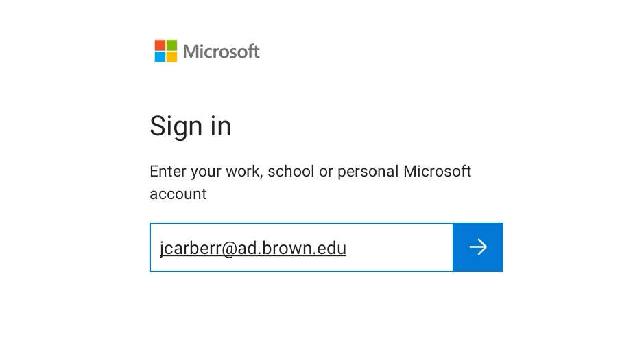This screenshot has width=644, height=353.
Task: Focus the email account input field
Action: (x=302, y=247)
